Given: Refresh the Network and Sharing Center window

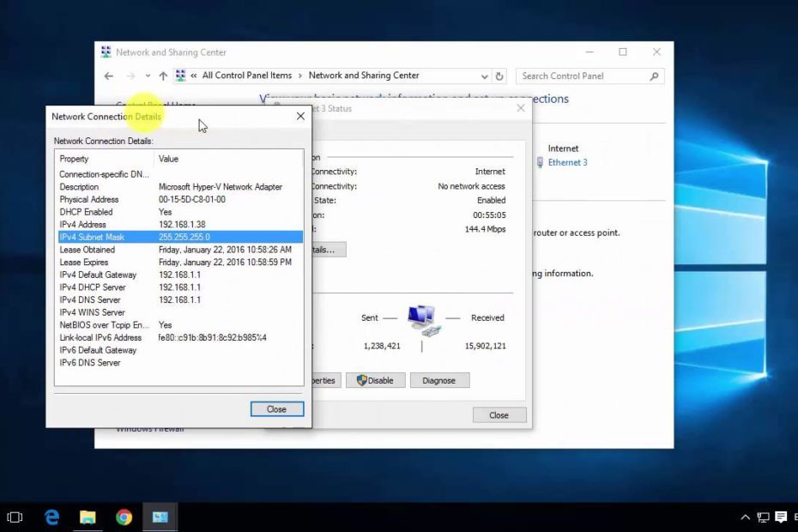Looking at the screenshot, I should 500,76.
